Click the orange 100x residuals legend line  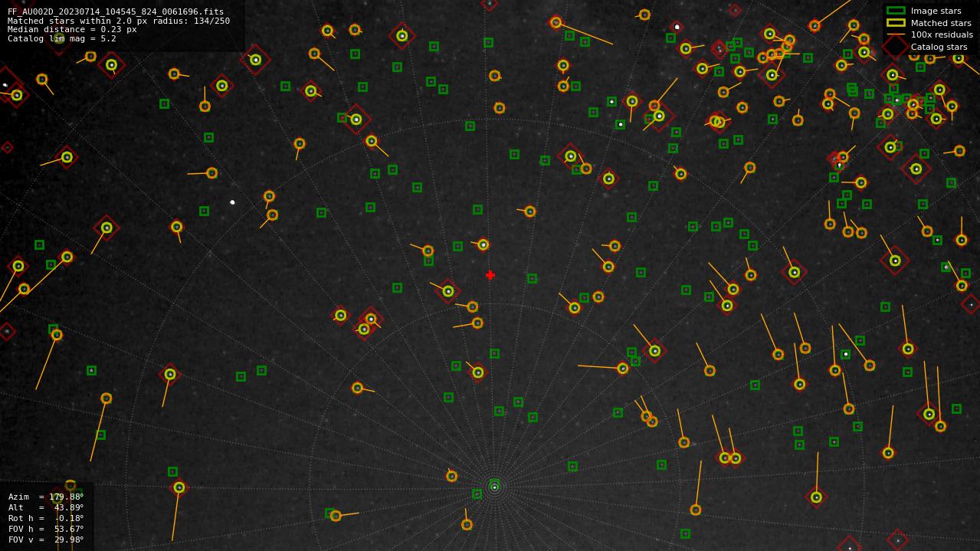click(896, 34)
